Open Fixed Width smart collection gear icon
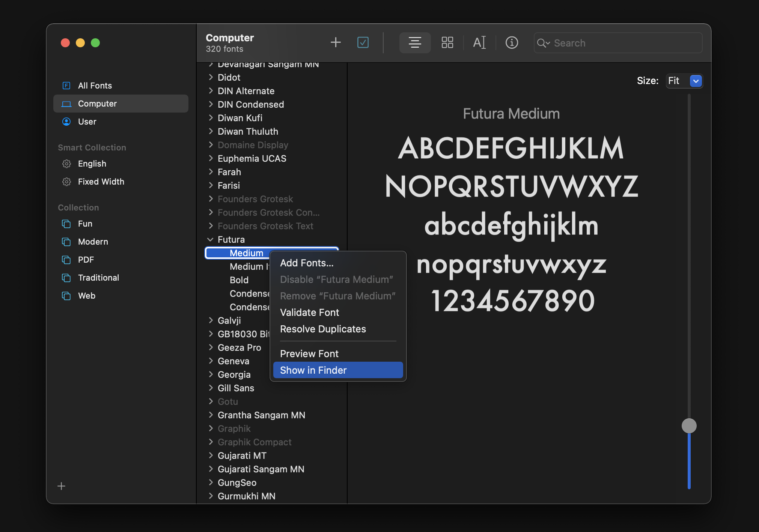The image size is (759, 532). pos(66,182)
